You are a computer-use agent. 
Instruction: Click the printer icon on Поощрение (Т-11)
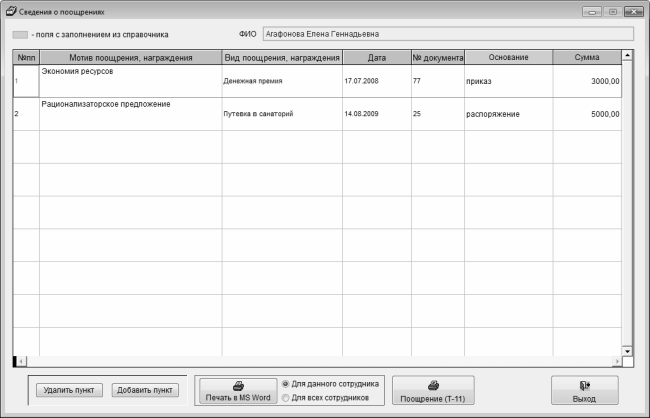click(432, 385)
